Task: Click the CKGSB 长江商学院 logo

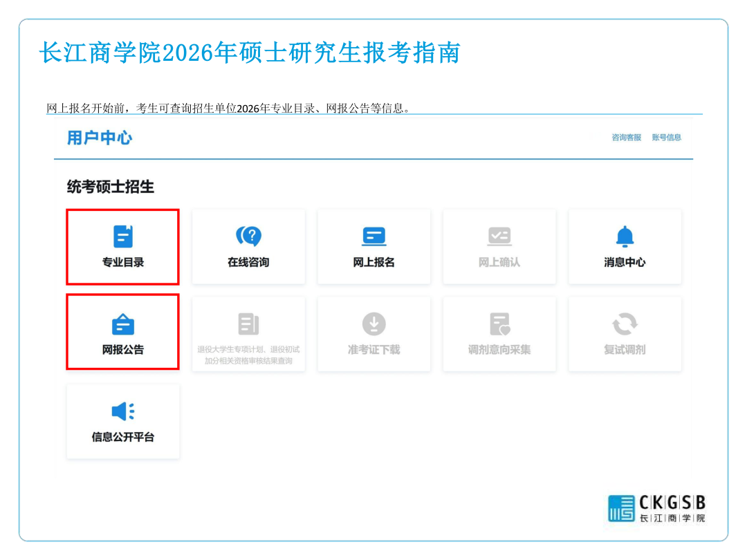Action: point(656,508)
